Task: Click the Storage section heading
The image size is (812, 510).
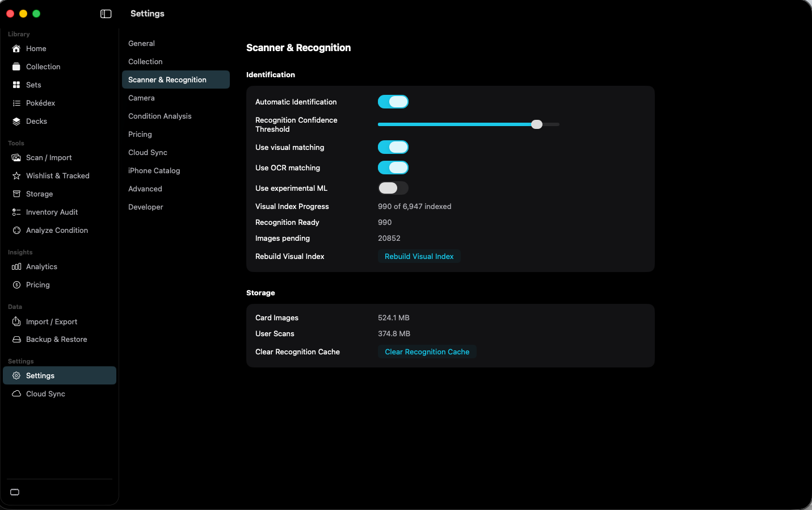Action: tap(260, 292)
